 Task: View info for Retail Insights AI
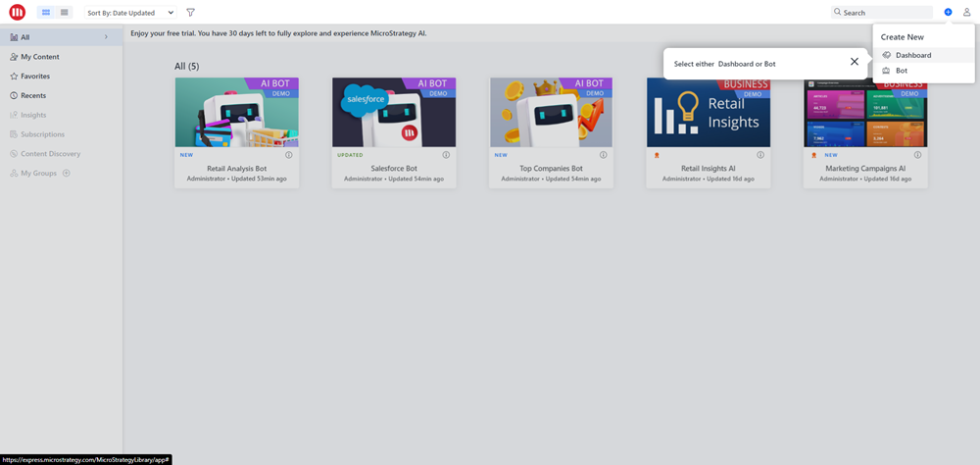point(760,155)
